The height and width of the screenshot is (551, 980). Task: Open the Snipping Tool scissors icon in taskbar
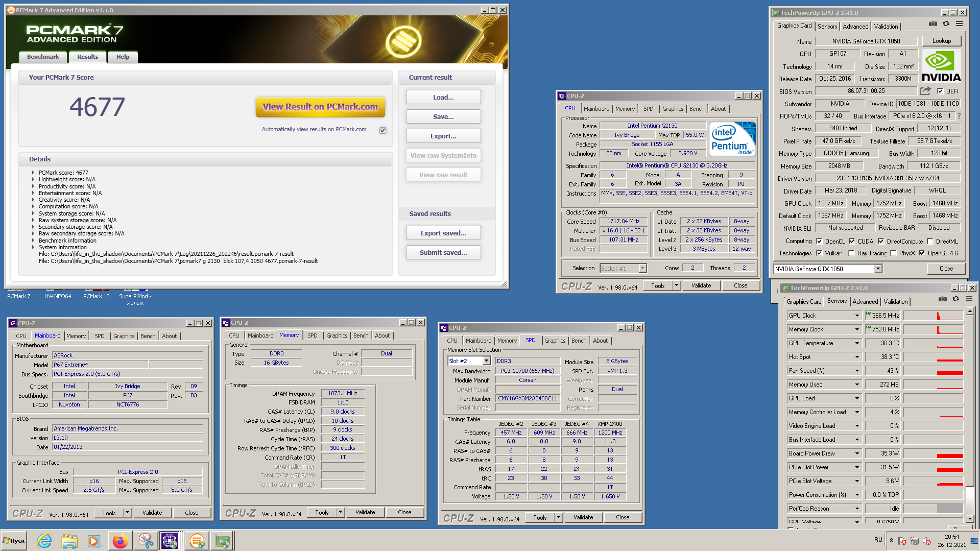tap(146, 541)
